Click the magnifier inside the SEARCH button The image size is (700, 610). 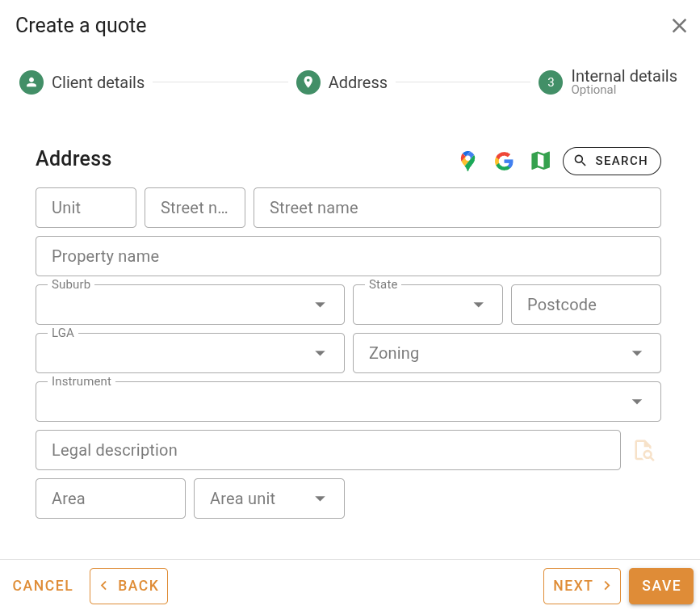coord(580,161)
